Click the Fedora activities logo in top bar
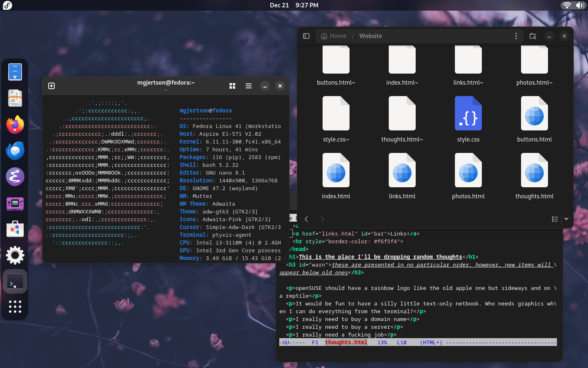The image size is (588, 368). 7,5
